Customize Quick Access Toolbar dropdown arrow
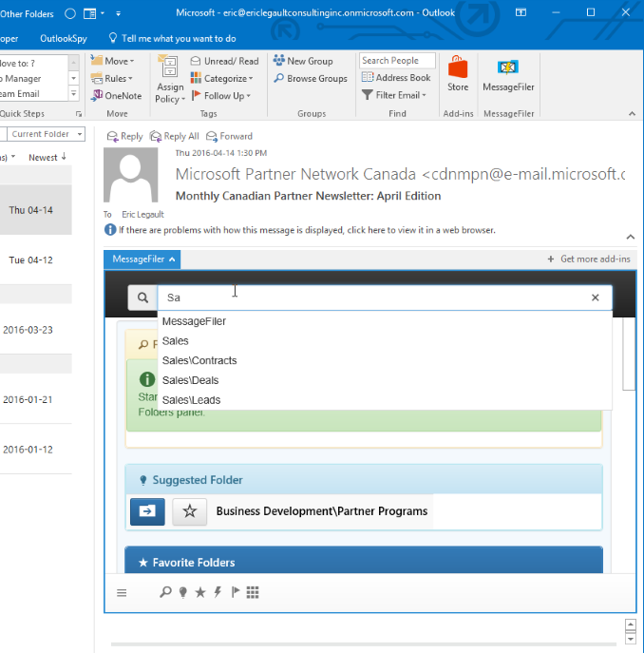The image size is (644, 653). (118, 13)
